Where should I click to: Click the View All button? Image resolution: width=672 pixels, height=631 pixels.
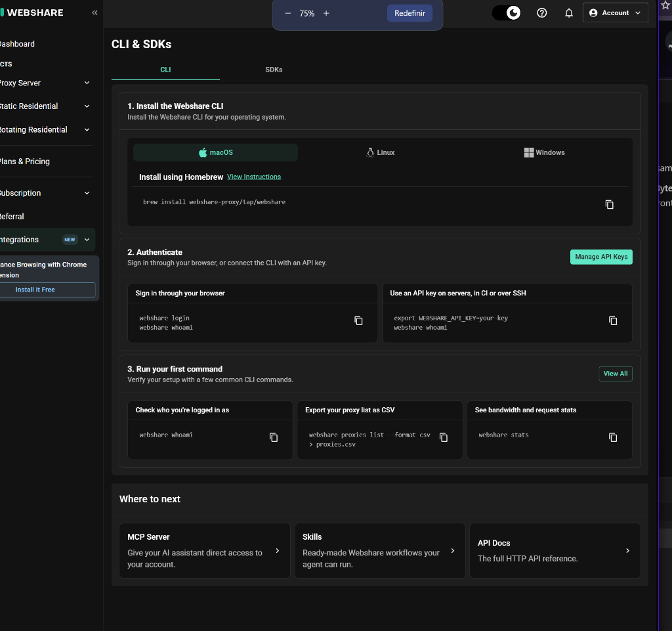pos(616,374)
